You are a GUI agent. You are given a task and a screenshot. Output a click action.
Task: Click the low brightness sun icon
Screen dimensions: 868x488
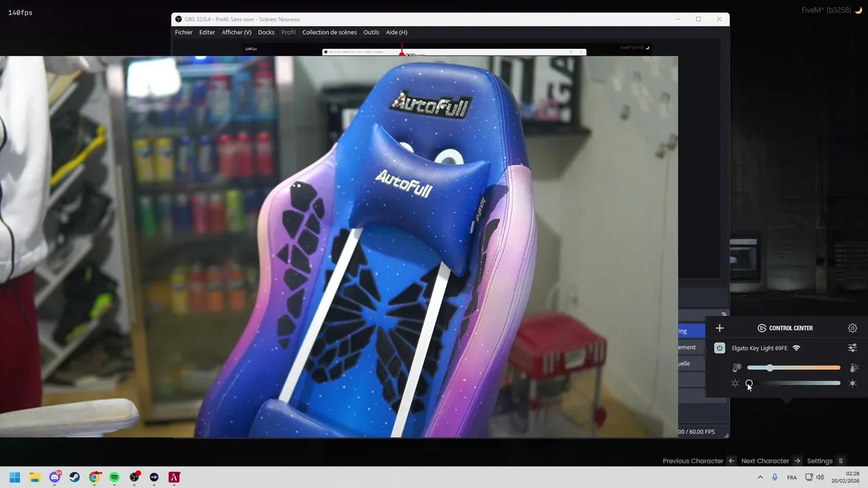(x=735, y=384)
